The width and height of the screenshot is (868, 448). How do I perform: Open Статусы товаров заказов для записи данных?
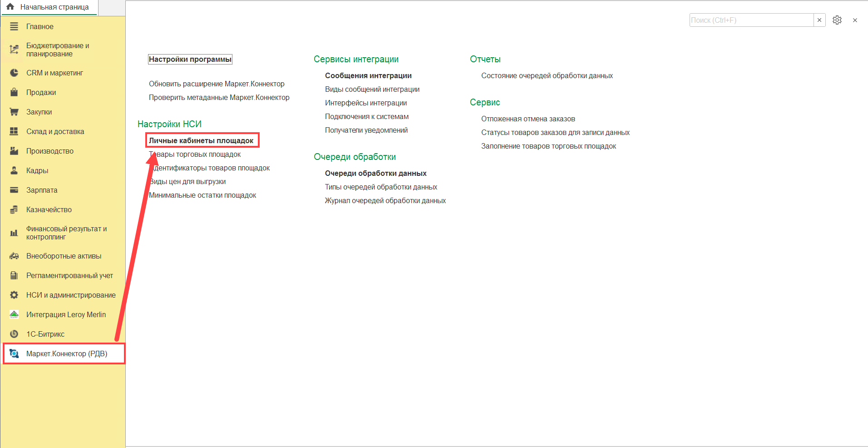pyautogui.click(x=555, y=132)
